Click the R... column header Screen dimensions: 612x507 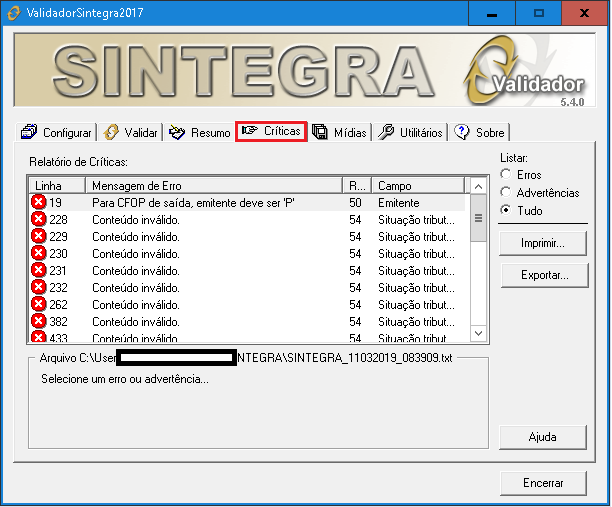(x=357, y=186)
